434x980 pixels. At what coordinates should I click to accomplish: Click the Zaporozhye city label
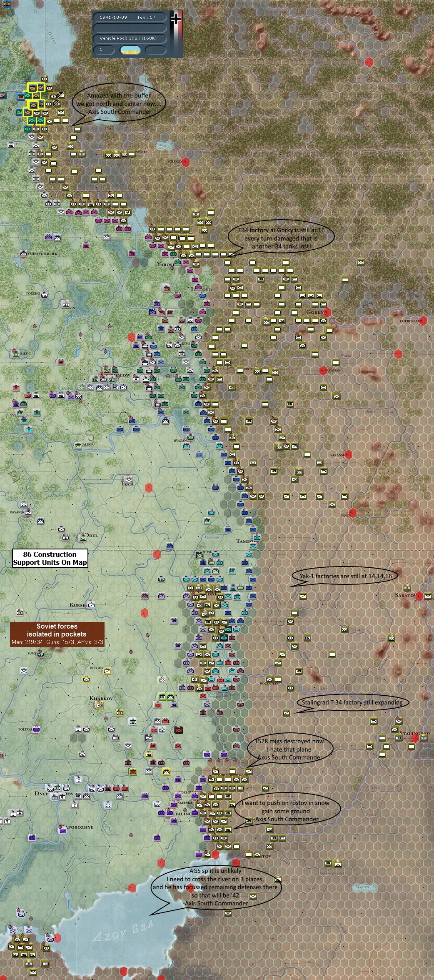[80, 827]
